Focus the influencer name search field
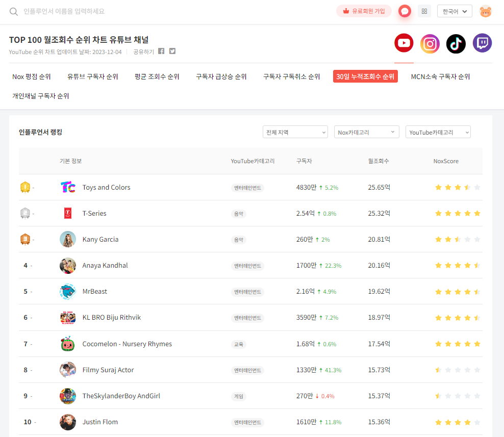Screen dimensions: 504x437 coord(64,12)
